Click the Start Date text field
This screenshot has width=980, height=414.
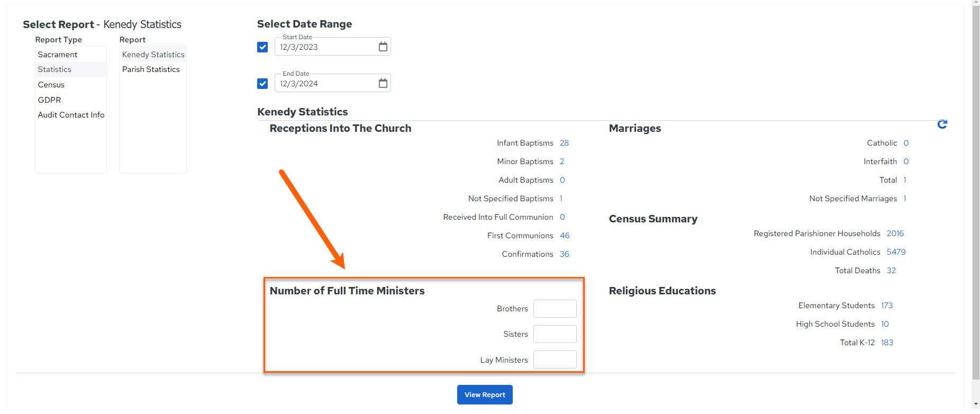[x=325, y=47]
